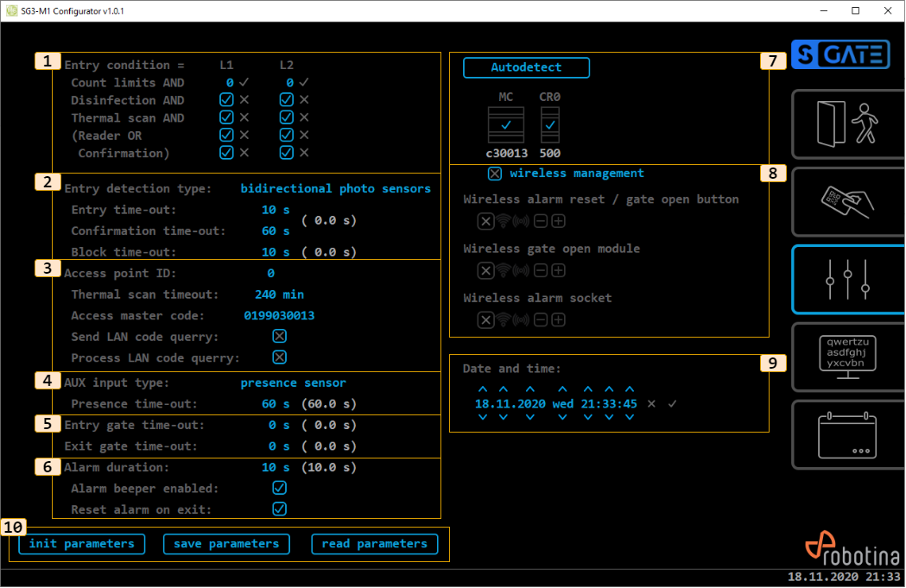Disable L1 Disinfection condition checkbox

tap(226, 100)
